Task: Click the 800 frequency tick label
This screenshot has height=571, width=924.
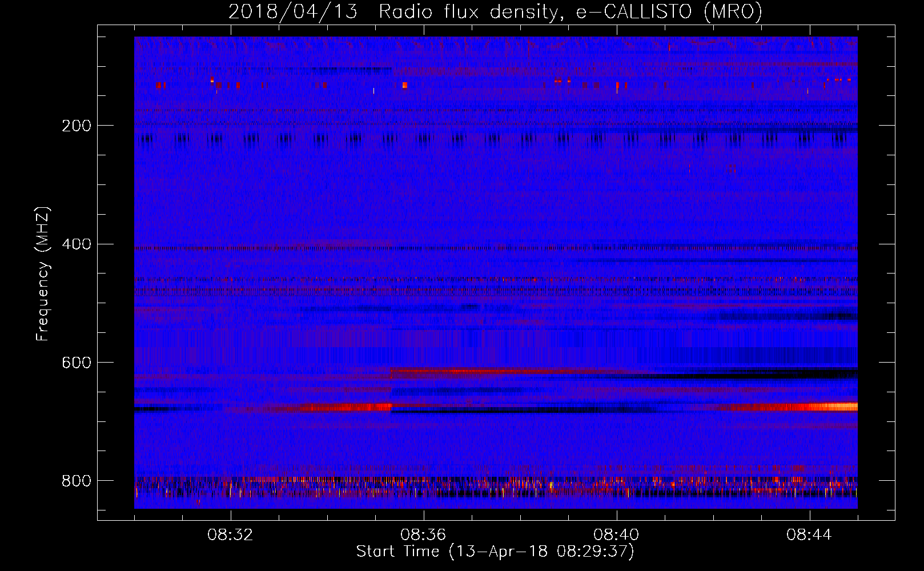Action: (77, 481)
